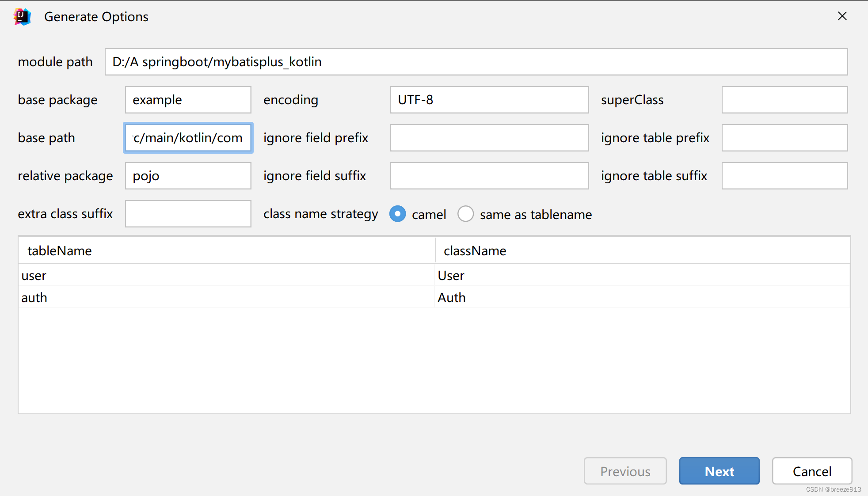
Task: Click the encoding field showing UTF-8
Action: click(489, 100)
